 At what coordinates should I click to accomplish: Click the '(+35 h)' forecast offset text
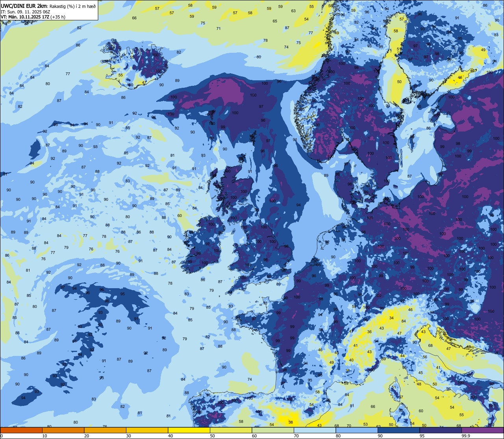(58, 17)
